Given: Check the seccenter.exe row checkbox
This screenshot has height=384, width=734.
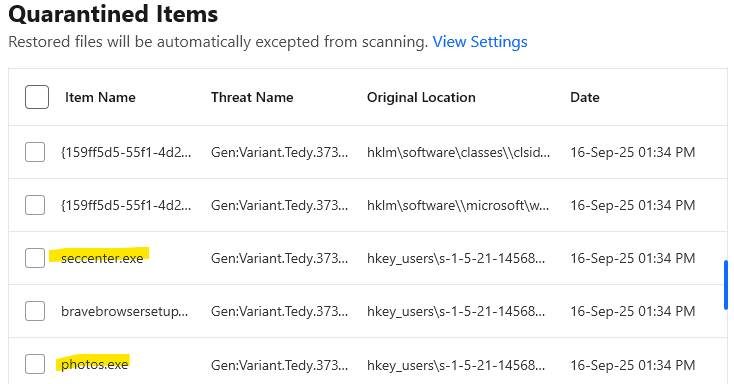Looking at the screenshot, I should [x=35, y=258].
